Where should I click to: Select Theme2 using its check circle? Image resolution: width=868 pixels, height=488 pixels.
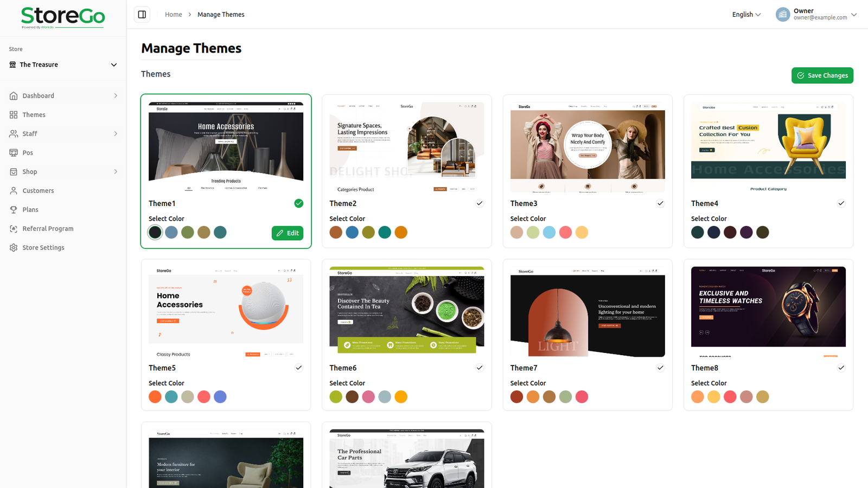pos(480,203)
